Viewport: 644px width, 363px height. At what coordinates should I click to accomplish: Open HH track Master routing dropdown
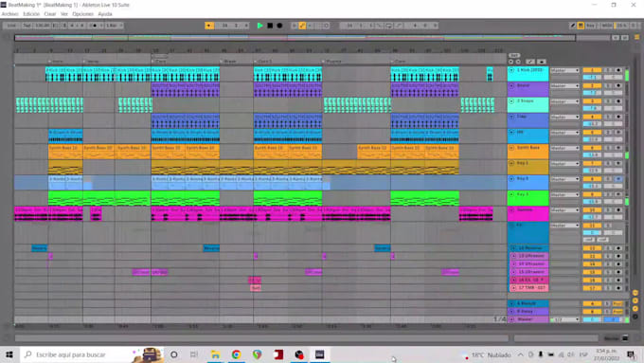click(x=564, y=133)
